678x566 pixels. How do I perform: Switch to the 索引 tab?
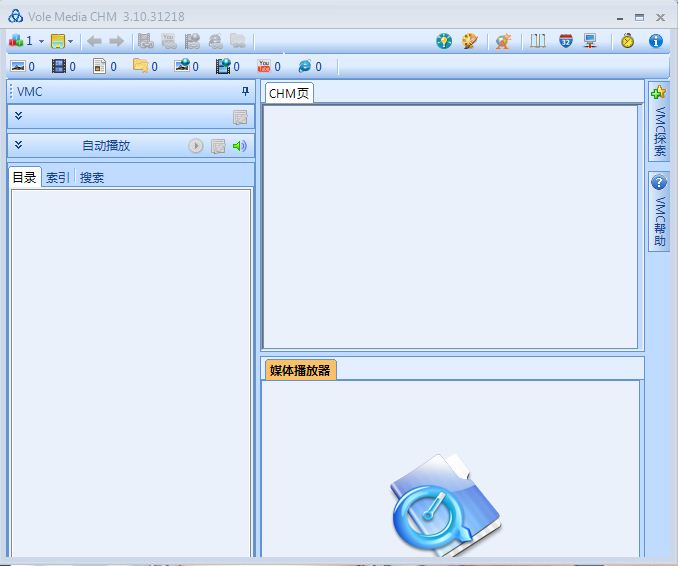point(58,178)
